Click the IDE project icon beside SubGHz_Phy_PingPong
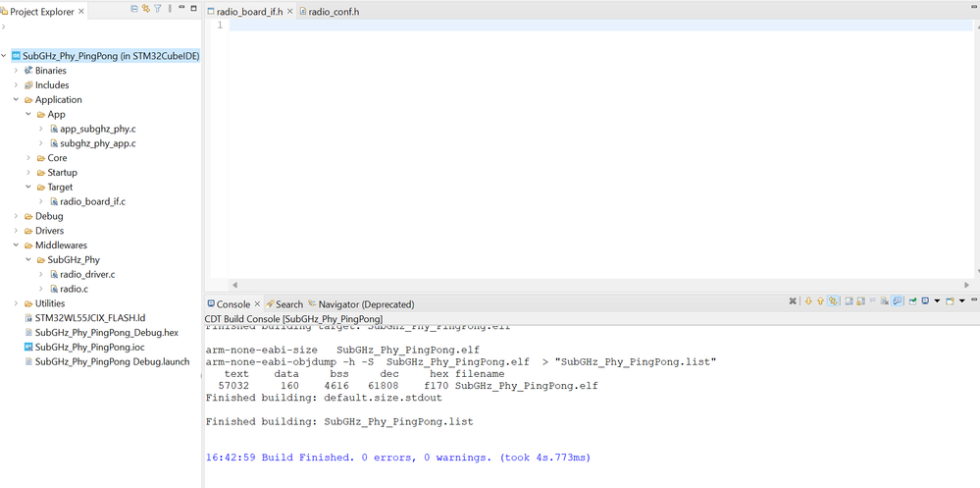The image size is (980, 488). (x=16, y=56)
